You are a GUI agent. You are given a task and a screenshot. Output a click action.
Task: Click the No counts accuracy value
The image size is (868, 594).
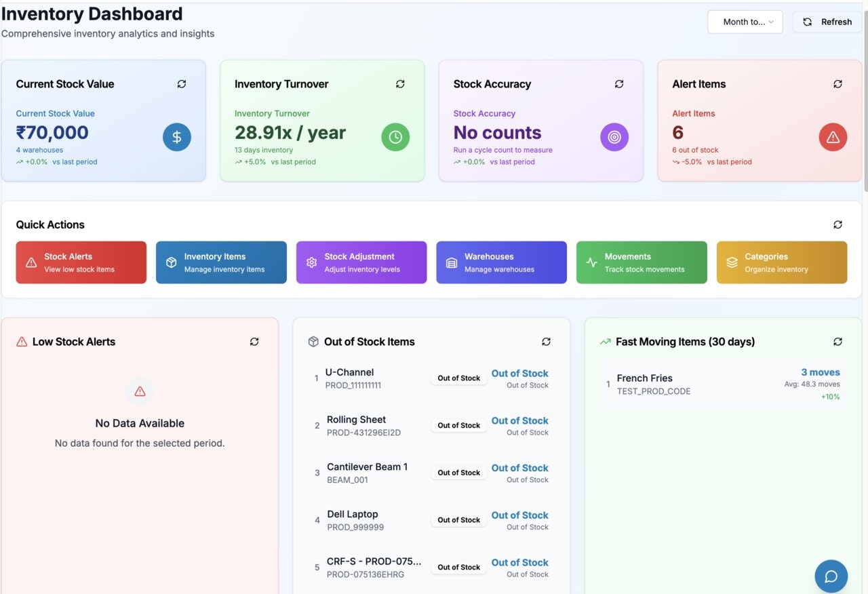pyautogui.click(x=497, y=132)
